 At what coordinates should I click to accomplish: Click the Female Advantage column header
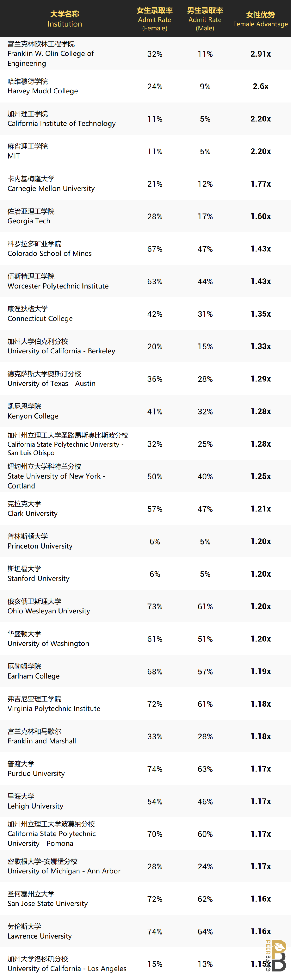coord(261,19)
